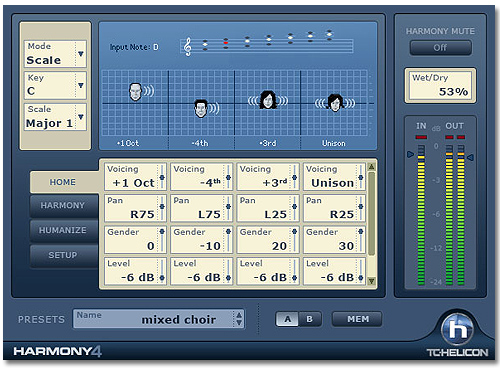Click the Unison label under voice grid
Screen dimensions: 500x370
[334, 143]
